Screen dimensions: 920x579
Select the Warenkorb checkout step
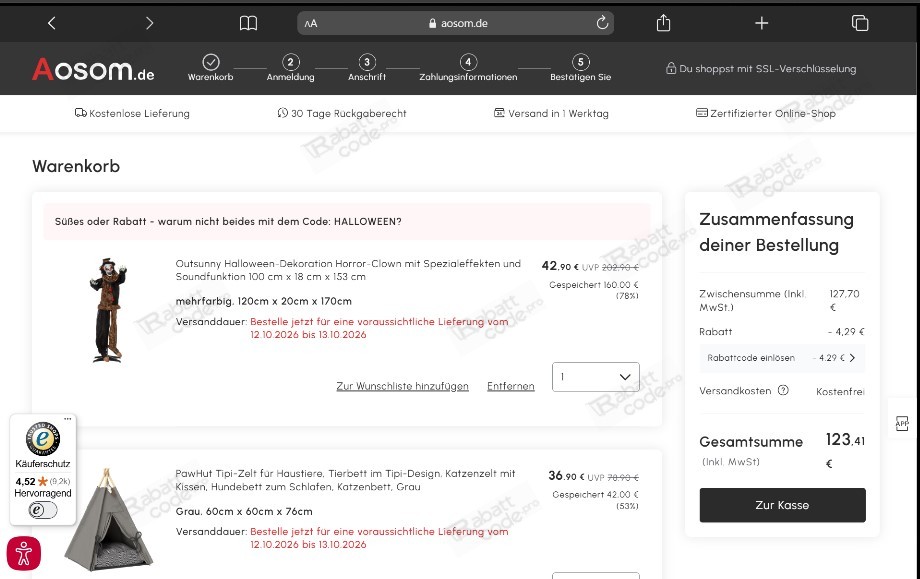(211, 67)
